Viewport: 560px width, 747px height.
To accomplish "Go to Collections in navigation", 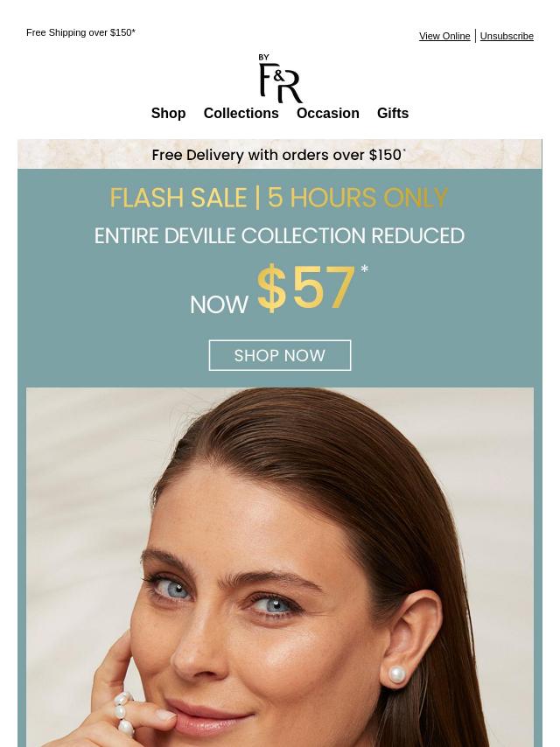I will (241, 114).
